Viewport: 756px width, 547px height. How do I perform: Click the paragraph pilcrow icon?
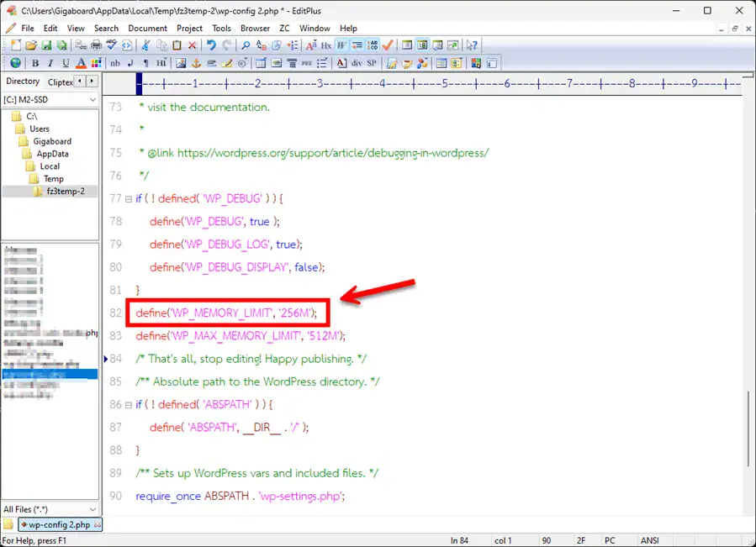146,63
